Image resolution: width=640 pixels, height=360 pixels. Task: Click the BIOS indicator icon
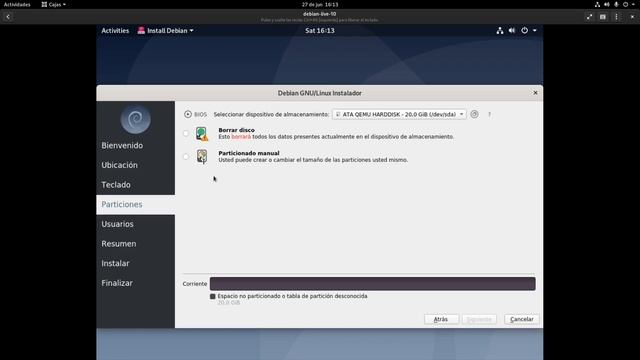188,114
